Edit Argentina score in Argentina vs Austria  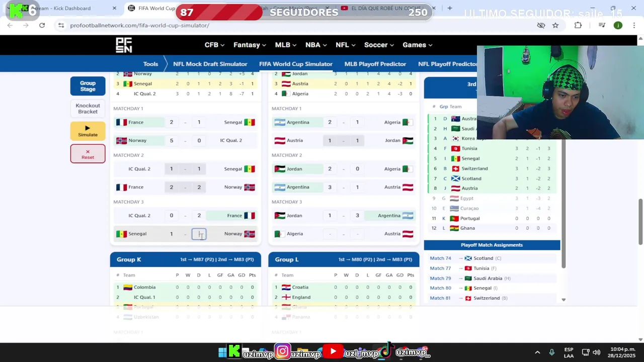coord(330,187)
